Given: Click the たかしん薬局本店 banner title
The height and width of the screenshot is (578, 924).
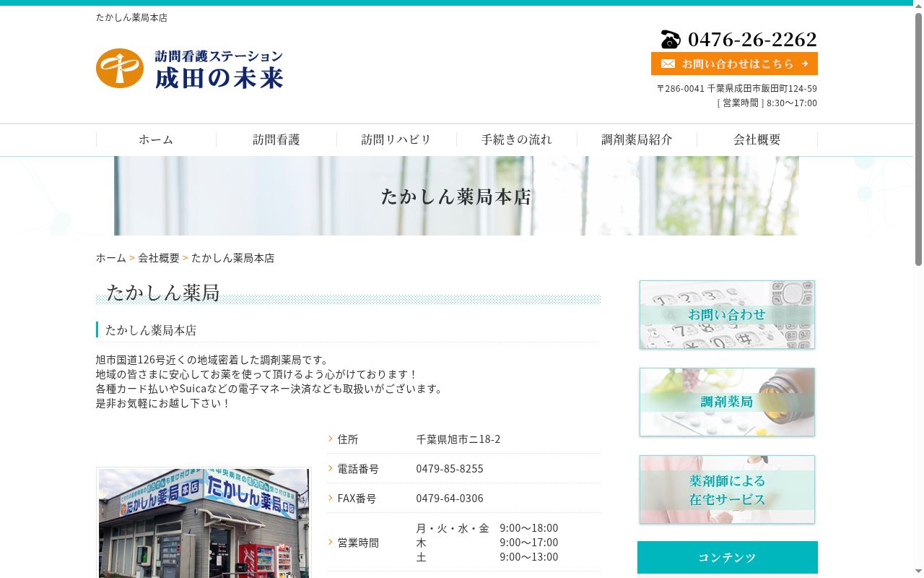Looking at the screenshot, I should tap(456, 197).
